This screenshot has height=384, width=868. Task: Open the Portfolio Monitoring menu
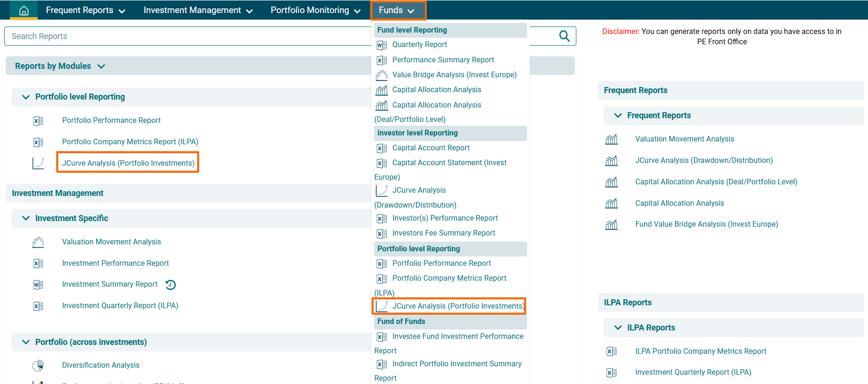[x=315, y=10]
